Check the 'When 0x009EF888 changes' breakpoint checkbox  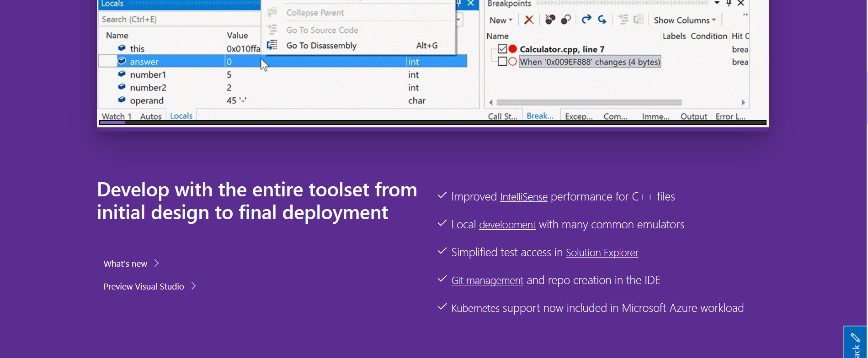[x=503, y=62]
